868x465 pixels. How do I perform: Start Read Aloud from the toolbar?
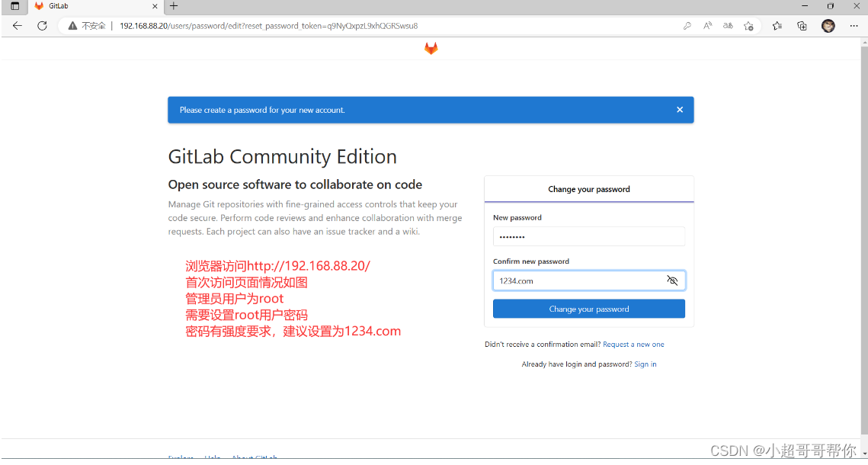(707, 25)
